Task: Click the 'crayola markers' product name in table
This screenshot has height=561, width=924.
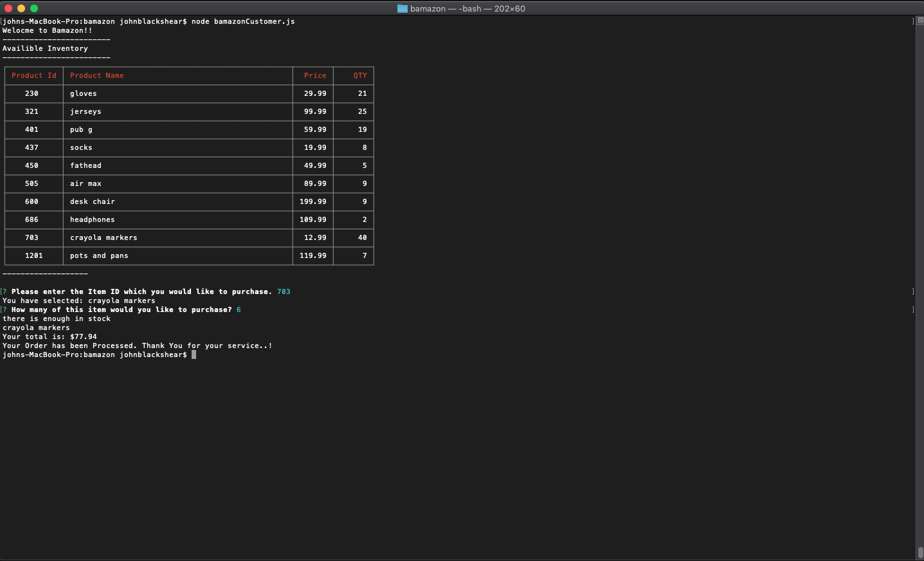Action: pyautogui.click(x=104, y=237)
